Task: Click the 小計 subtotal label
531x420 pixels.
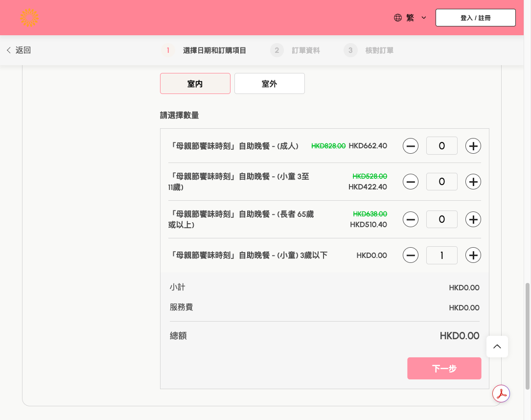Action: pos(178,287)
